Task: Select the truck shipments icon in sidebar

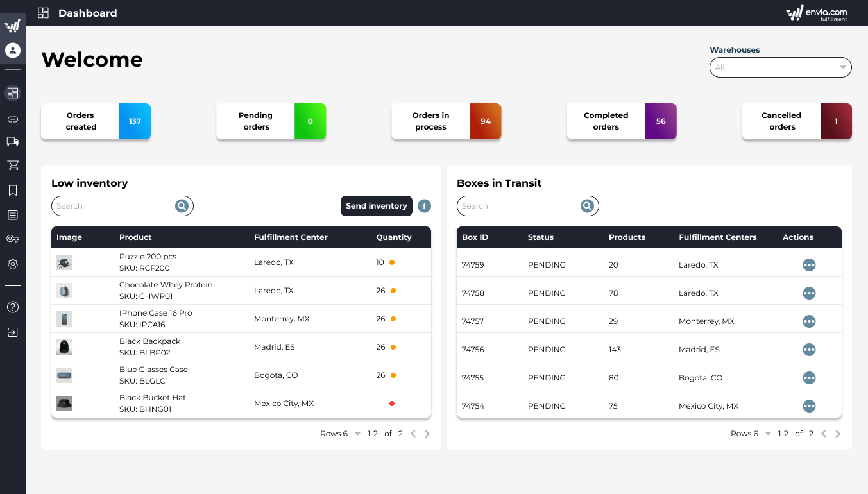Action: (x=13, y=142)
